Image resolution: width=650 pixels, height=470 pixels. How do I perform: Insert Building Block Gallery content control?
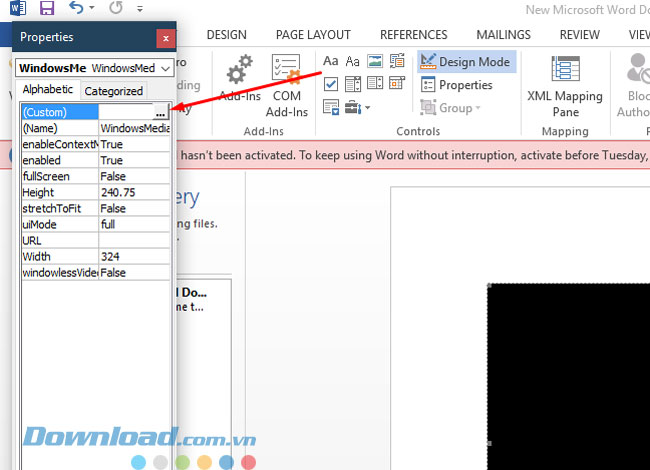pyautogui.click(x=397, y=61)
